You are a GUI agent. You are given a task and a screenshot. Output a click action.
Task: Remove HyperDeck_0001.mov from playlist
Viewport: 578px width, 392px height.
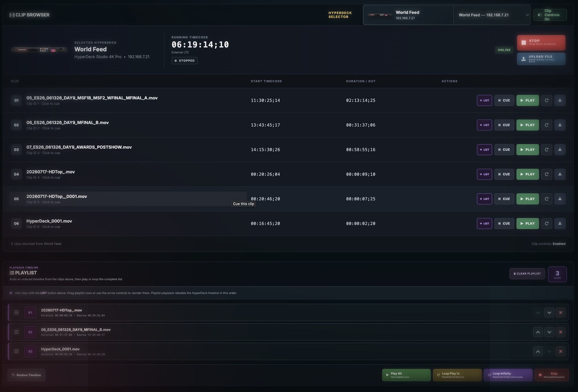pos(561,351)
